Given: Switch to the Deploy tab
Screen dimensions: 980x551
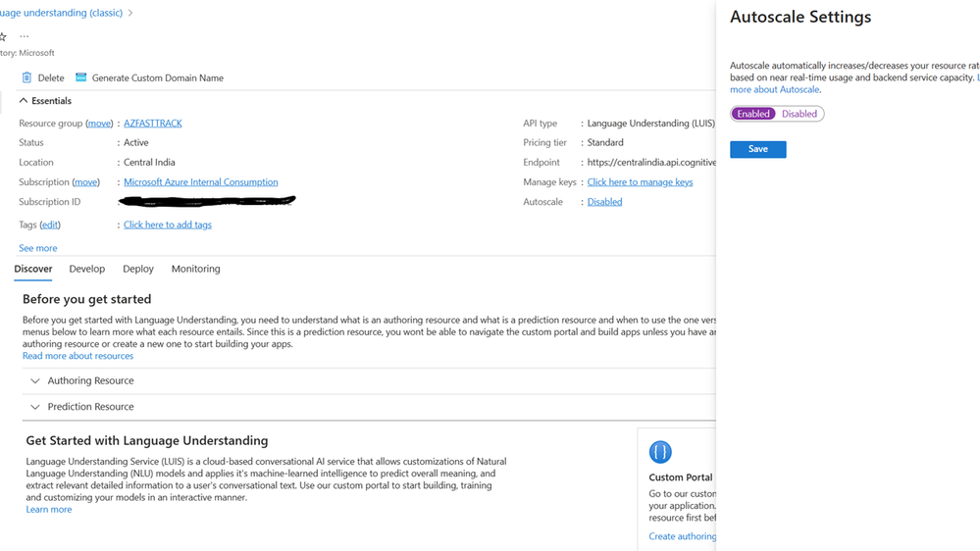Looking at the screenshot, I should (x=138, y=269).
